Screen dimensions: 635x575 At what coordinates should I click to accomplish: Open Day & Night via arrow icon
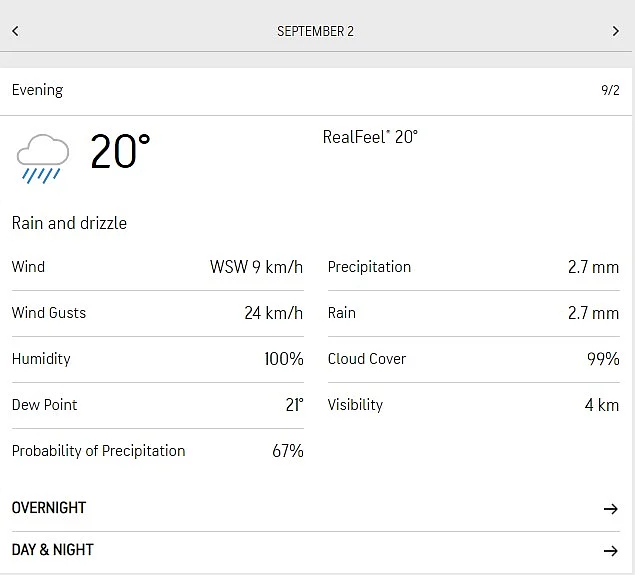(x=611, y=551)
